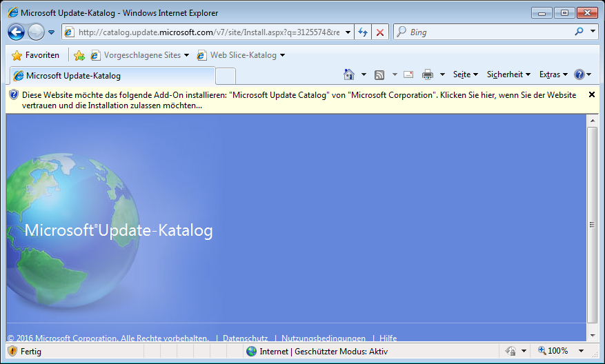Select the Microsoft Update-Katalog tab
Viewport: 605px width, 364px height.
point(112,76)
